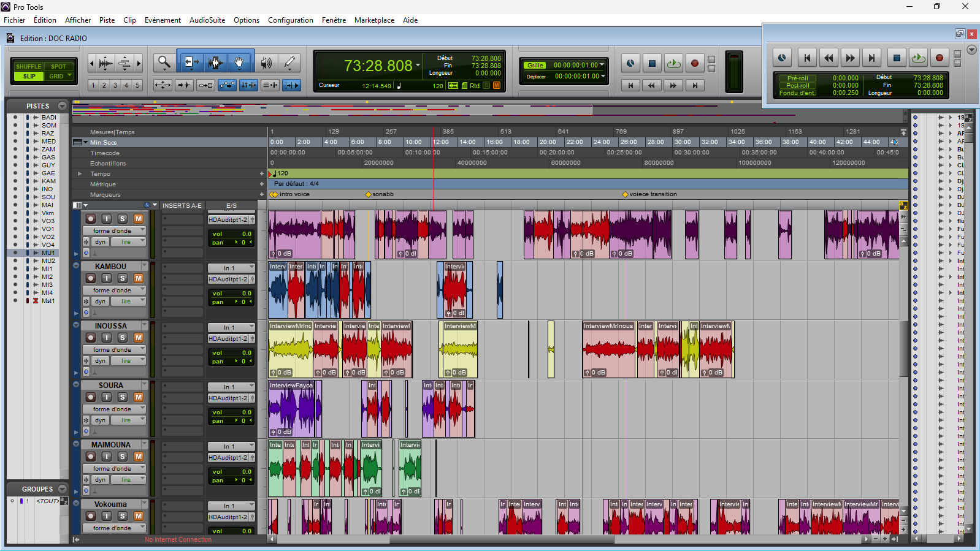Enable SLIP edit mode

tap(29, 77)
